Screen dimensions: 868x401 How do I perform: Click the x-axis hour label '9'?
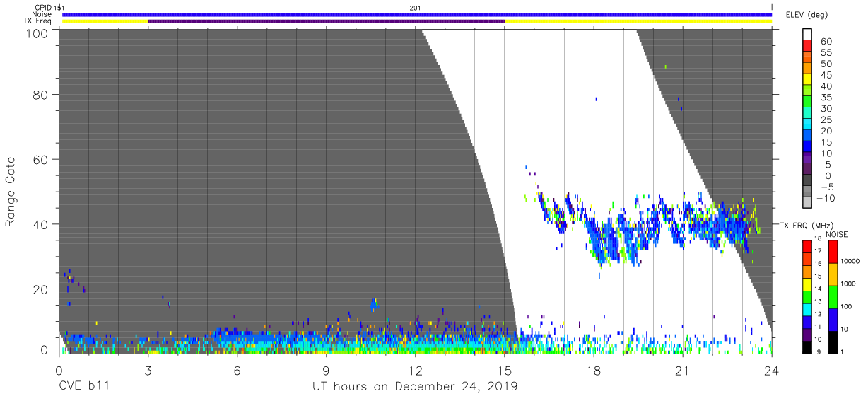326,371
